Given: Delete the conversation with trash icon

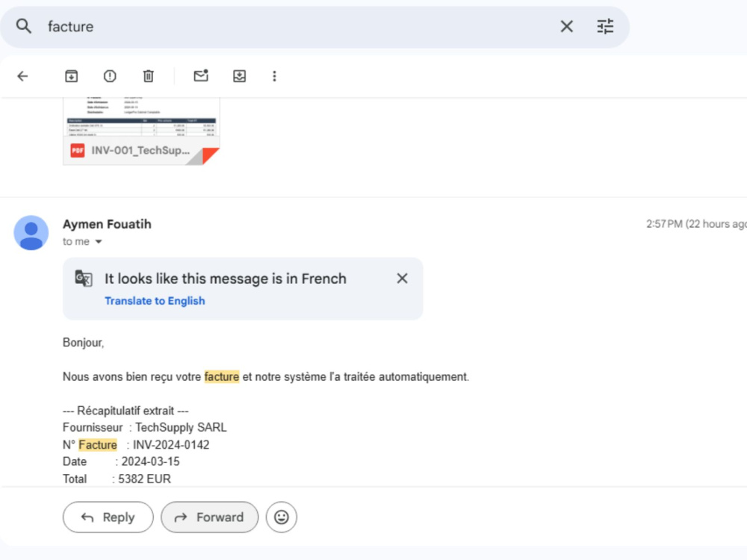Looking at the screenshot, I should coord(148,76).
